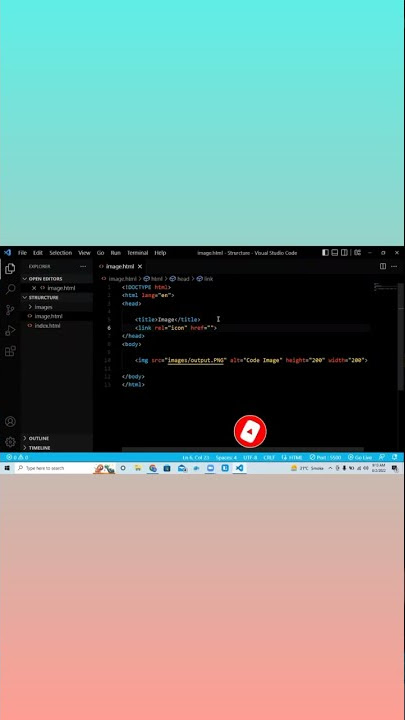
Task: Toggle the secondary side bar visibility
Action: (x=344, y=253)
